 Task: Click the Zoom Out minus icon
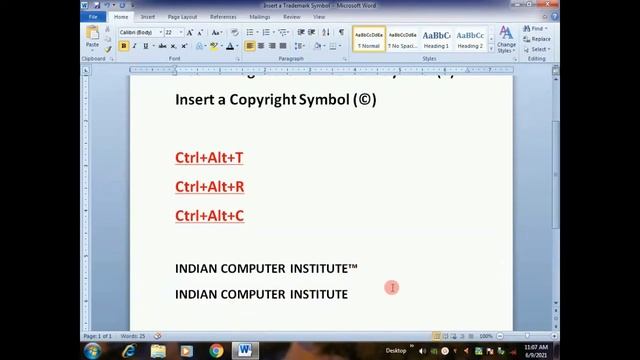pos(500,336)
